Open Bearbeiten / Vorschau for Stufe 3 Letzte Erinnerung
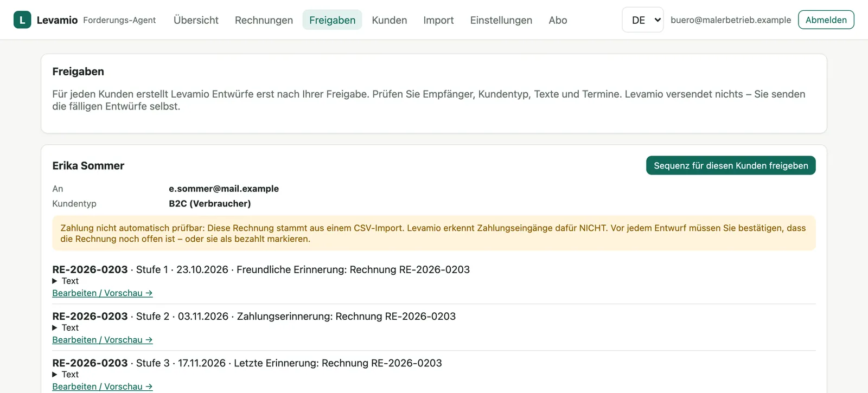868x393 pixels. 103,386
